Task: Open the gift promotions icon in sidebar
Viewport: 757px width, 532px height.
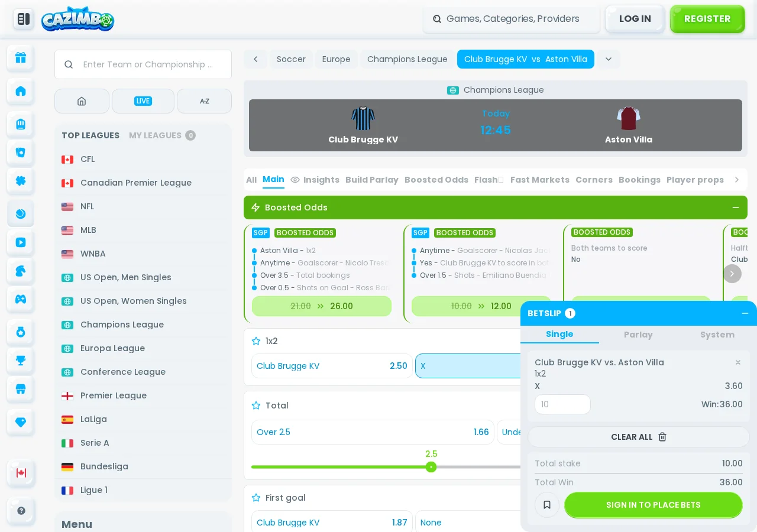Action: tap(21, 57)
